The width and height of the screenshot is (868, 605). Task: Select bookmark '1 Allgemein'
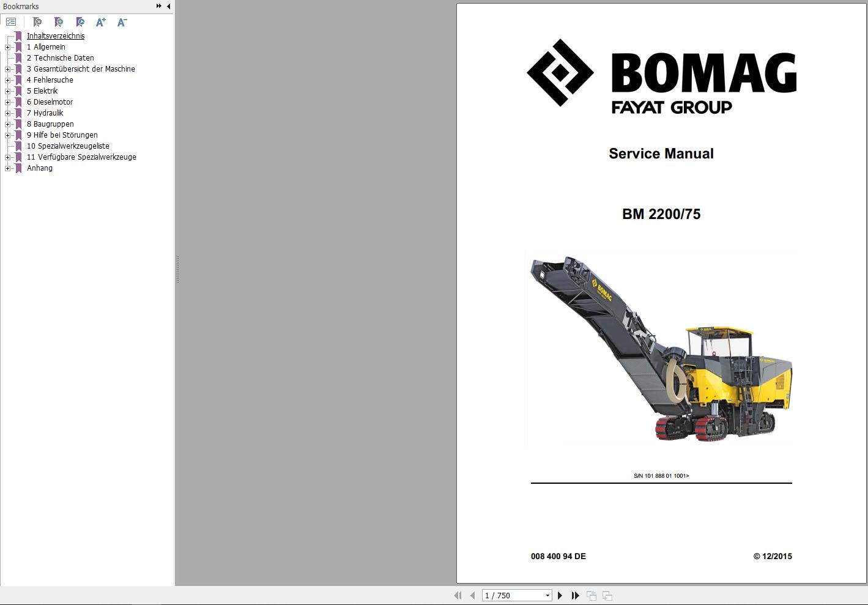tap(46, 47)
